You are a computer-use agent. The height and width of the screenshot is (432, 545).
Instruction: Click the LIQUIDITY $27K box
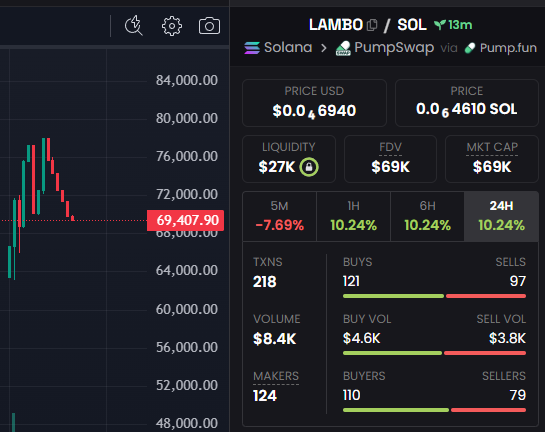click(289, 159)
